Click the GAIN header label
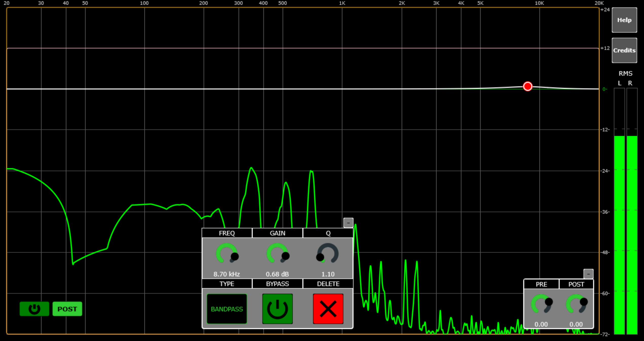Viewport: 644px width, 341px height. click(x=277, y=233)
